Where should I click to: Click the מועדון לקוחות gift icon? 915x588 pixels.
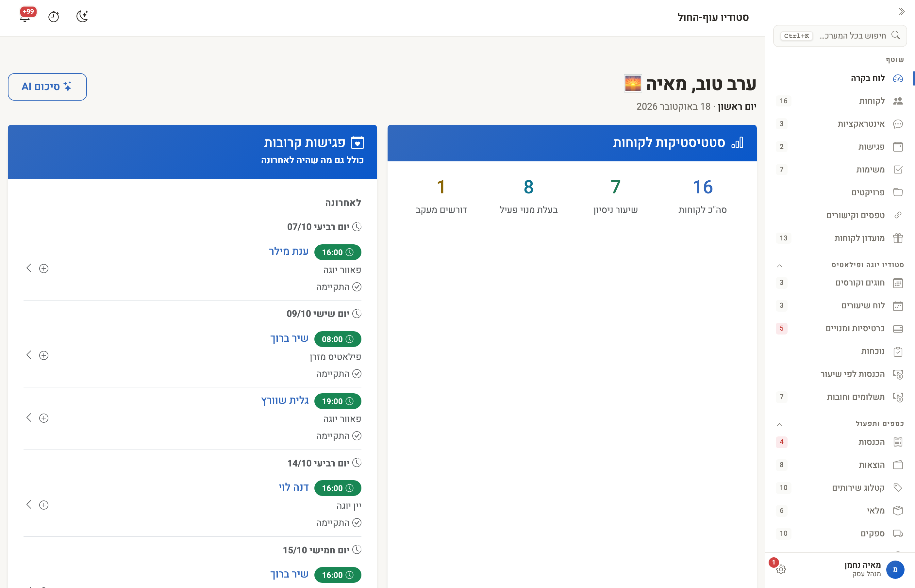pos(898,238)
